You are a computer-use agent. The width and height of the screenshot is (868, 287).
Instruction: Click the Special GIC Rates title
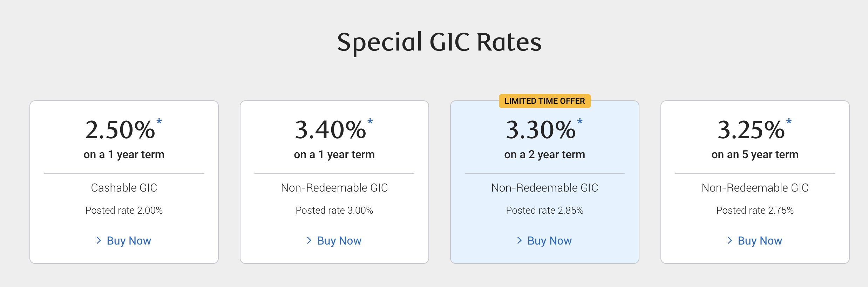click(x=439, y=42)
